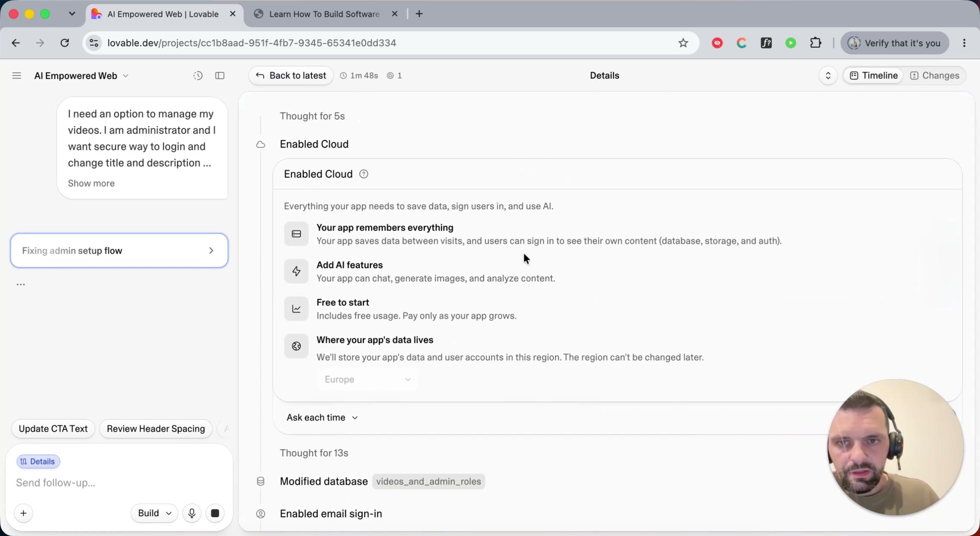Click the expand/collapse arrows next to Timeline
The width and height of the screenshot is (980, 536).
pyautogui.click(x=828, y=76)
